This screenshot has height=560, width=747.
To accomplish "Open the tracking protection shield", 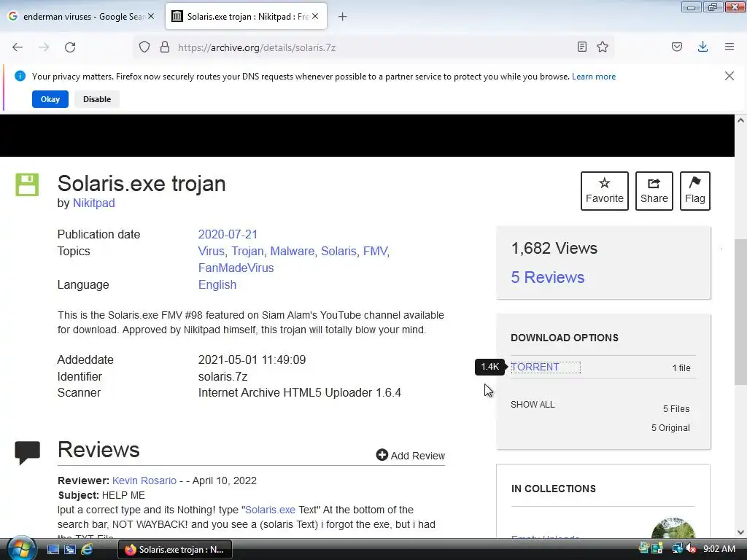I will [x=144, y=47].
